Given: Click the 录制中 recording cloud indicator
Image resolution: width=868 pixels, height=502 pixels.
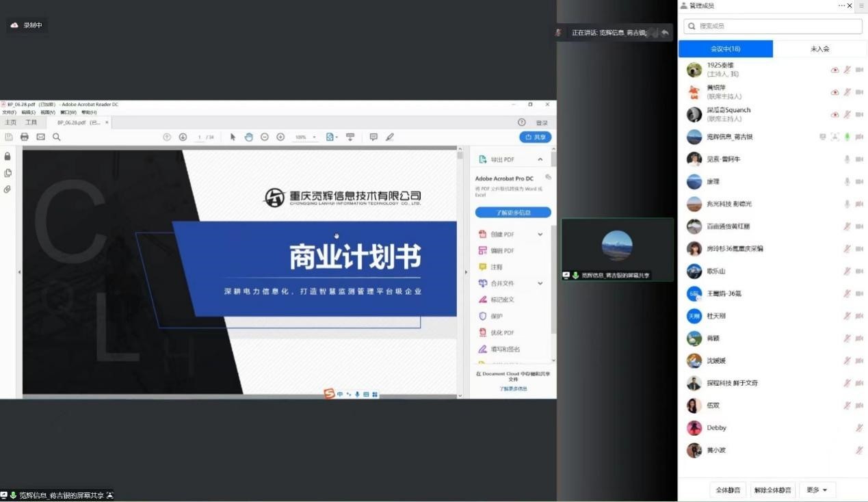Looking at the screenshot, I should click(x=26, y=25).
